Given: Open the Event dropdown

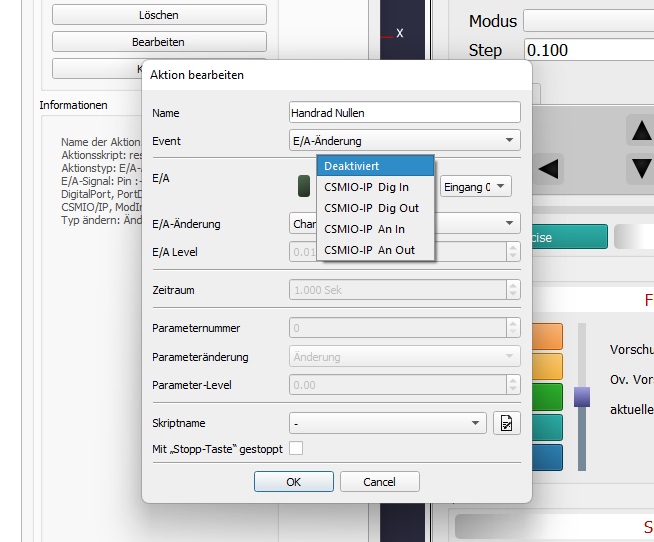Looking at the screenshot, I should point(404,141).
